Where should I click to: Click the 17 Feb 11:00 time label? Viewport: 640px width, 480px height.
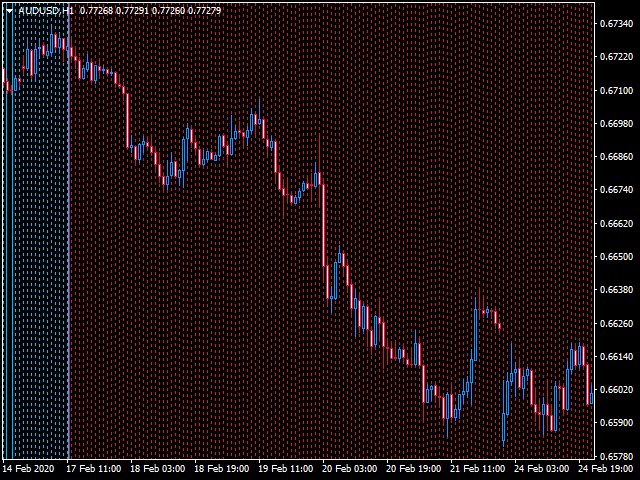pos(94,469)
